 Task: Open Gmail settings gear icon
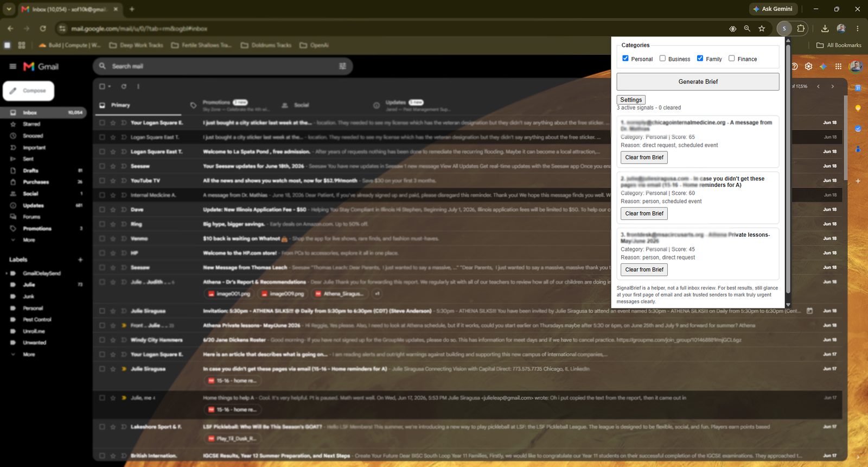click(808, 66)
